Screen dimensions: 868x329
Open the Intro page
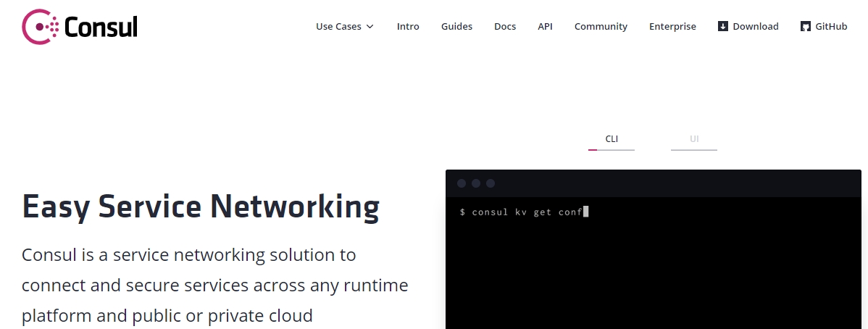(x=408, y=26)
